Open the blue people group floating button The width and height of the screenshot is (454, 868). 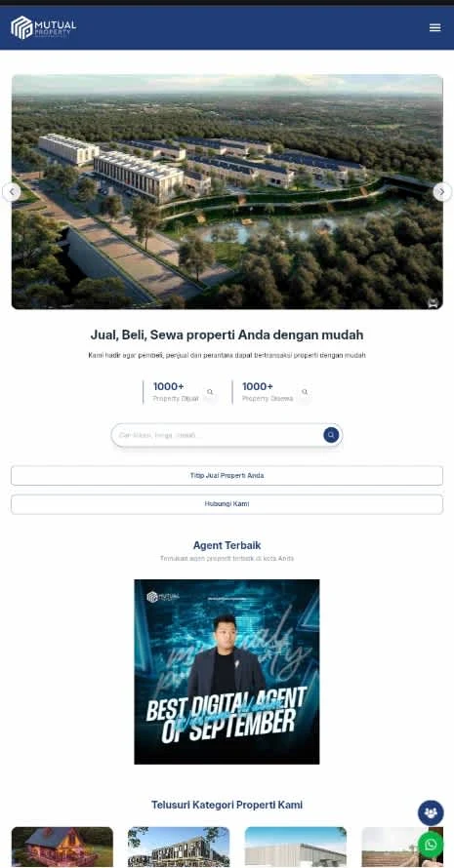pyautogui.click(x=431, y=812)
